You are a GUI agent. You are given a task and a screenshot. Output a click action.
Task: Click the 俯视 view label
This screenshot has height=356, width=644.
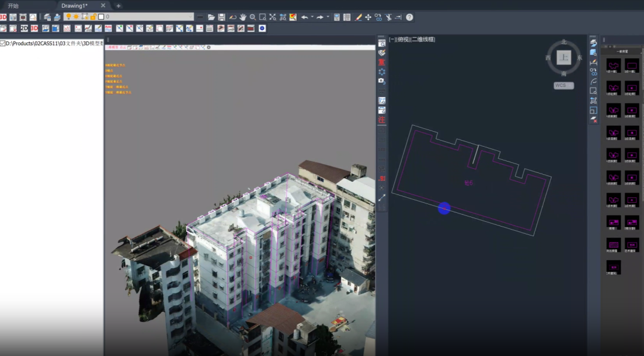[x=404, y=39]
